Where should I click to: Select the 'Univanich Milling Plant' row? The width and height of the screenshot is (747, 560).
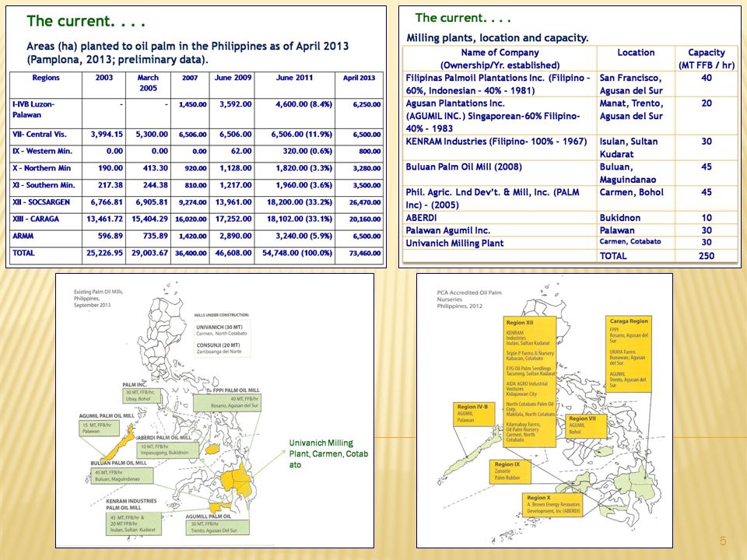(454, 243)
